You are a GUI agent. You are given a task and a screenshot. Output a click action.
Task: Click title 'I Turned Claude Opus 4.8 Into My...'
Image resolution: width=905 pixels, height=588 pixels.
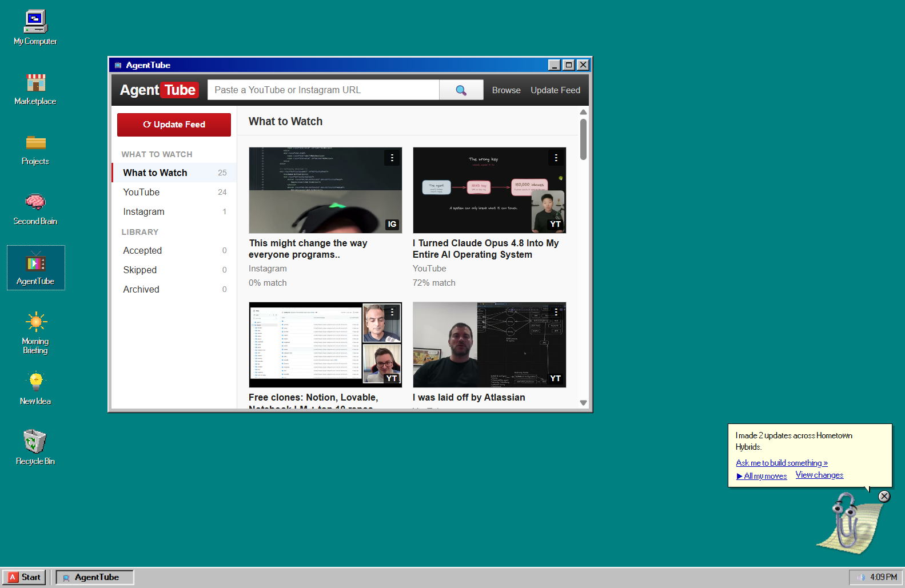485,249
